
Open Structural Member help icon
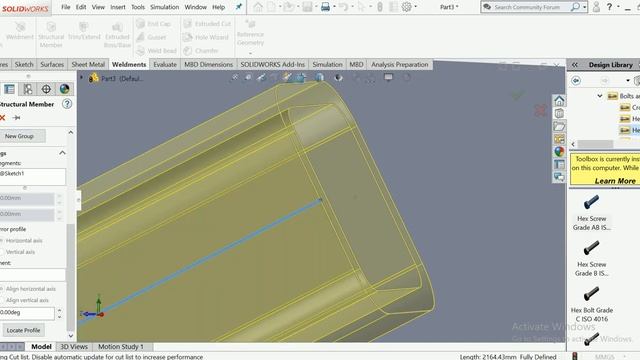click(x=67, y=104)
